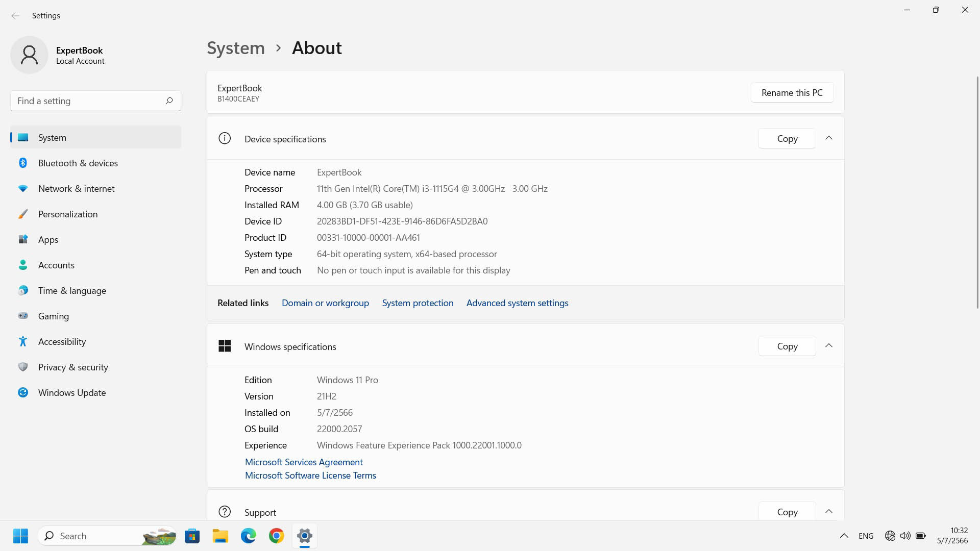Click the Gaming controller icon
The height and width of the screenshot is (551, 980).
pos(23,316)
